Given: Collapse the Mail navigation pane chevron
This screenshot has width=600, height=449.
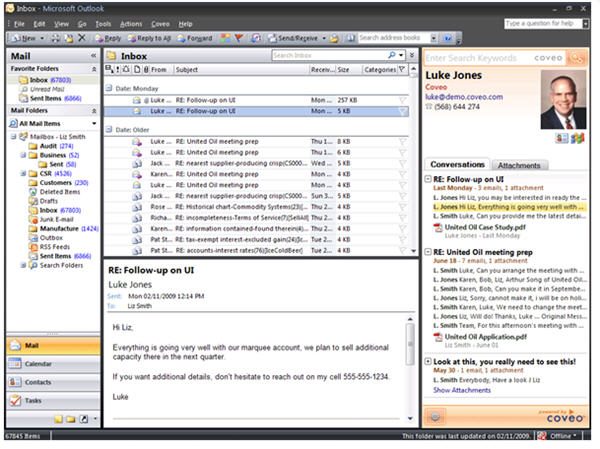Looking at the screenshot, I should pyautogui.click(x=93, y=56).
